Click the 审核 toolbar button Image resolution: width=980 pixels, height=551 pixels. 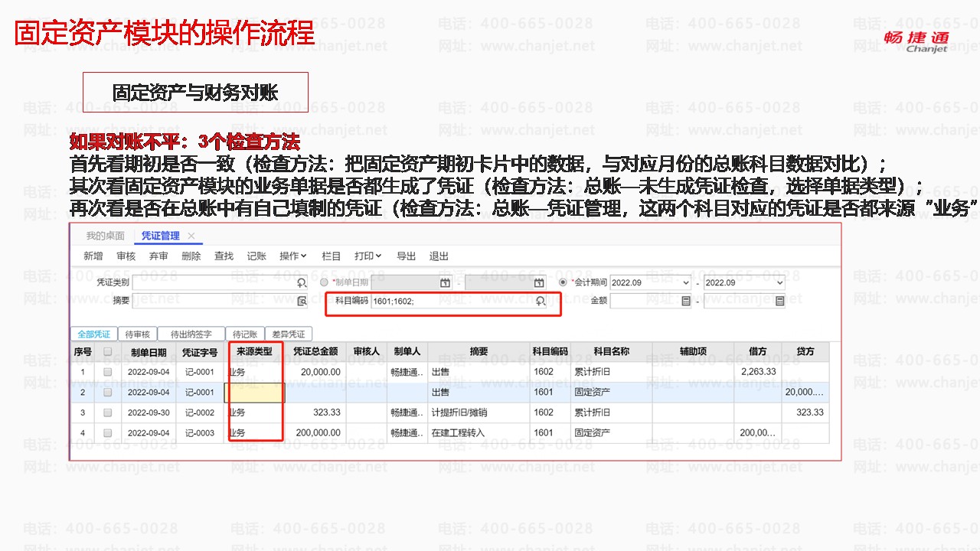pos(126,256)
